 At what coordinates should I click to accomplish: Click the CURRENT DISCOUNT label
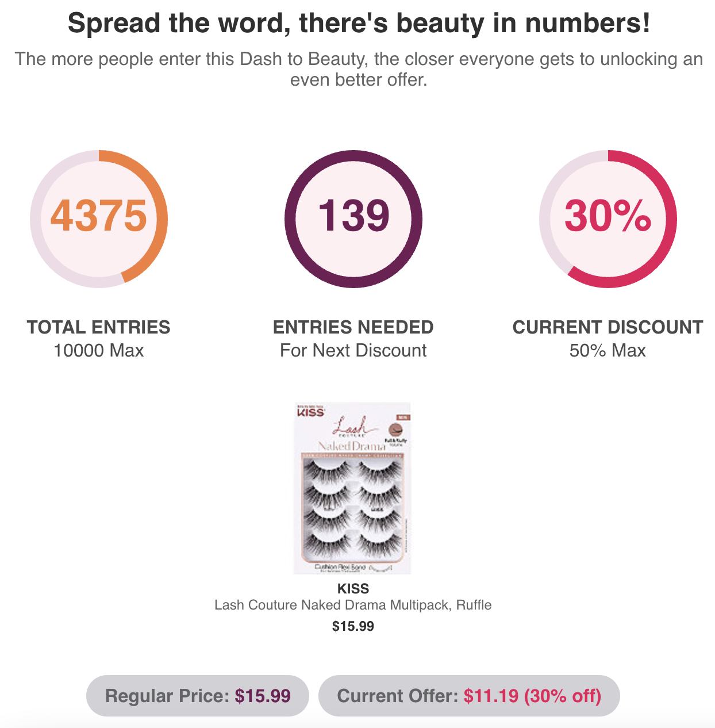tap(608, 327)
